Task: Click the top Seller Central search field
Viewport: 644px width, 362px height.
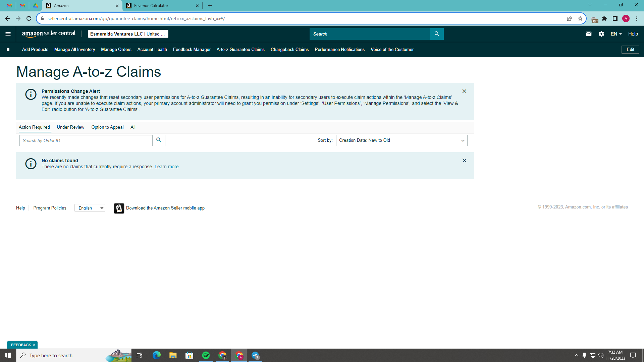Action: (370, 34)
